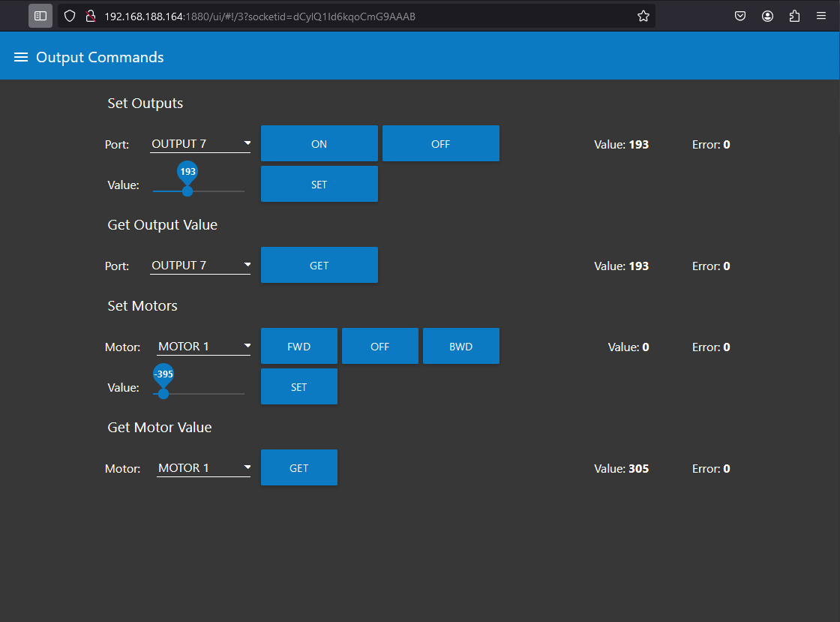The image size is (840, 622).
Task: Expand the Get Motor Value motor dropdown
Action: (203, 467)
